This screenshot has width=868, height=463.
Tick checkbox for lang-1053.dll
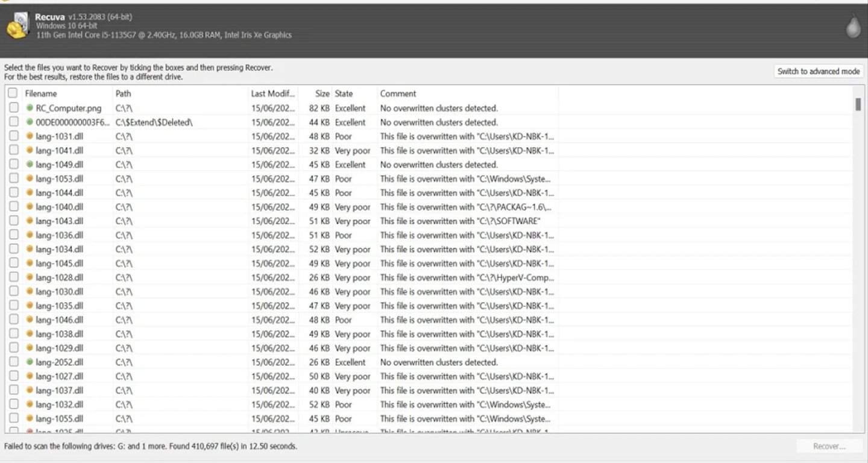(13, 178)
